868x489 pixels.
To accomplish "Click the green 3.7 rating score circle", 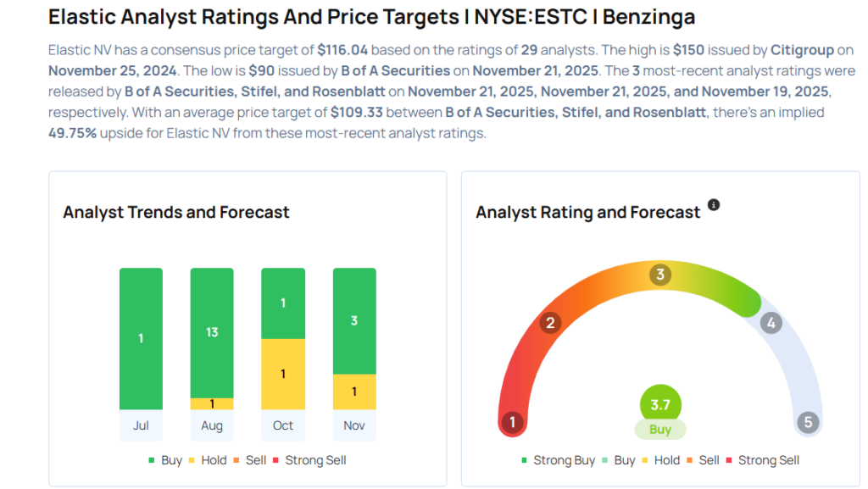I will click(660, 405).
